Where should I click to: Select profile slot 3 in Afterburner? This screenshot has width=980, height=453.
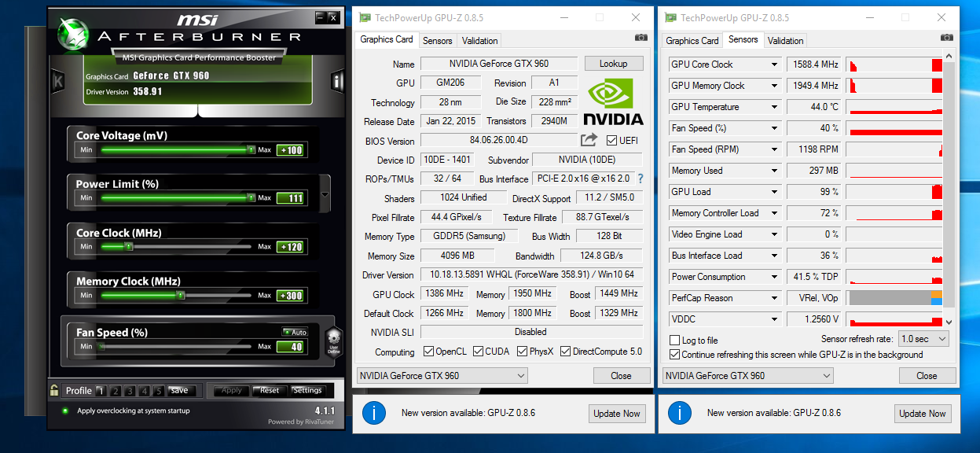point(130,391)
